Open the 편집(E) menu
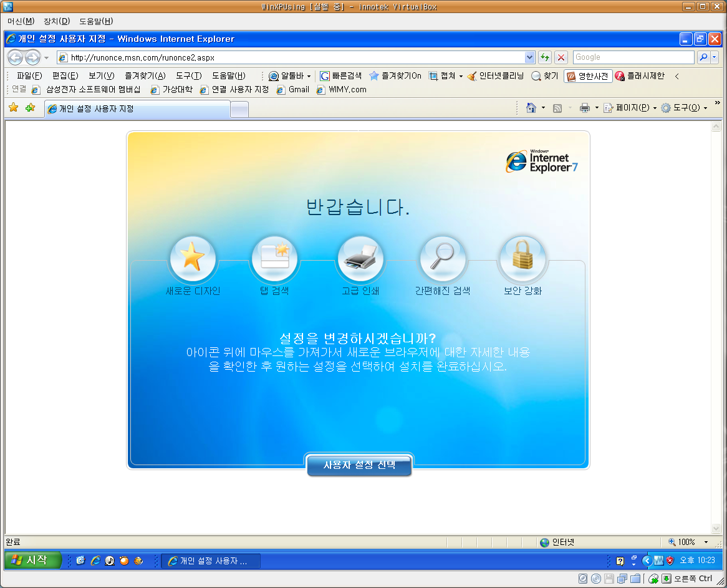Image resolution: width=727 pixels, height=588 pixels. tap(65, 75)
